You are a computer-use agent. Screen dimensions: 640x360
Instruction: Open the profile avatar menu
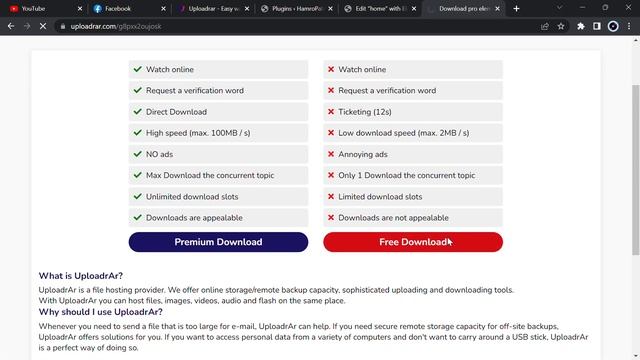(613, 26)
